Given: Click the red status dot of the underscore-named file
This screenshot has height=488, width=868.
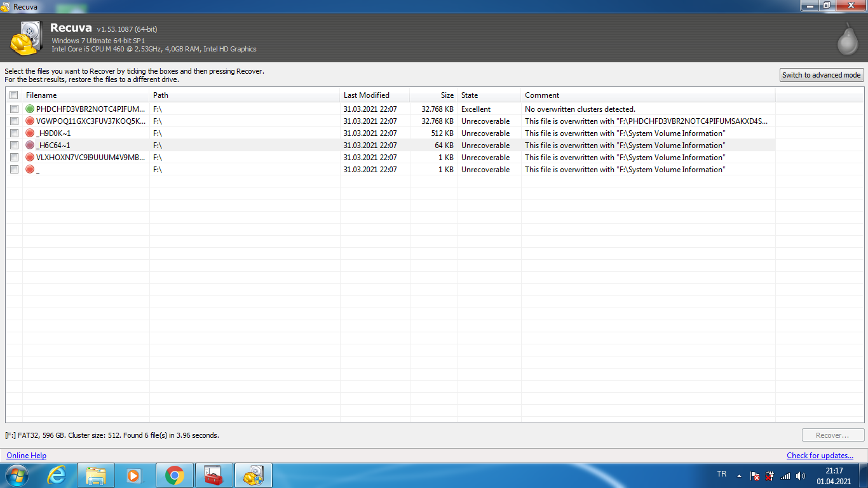Looking at the screenshot, I should coord(30,170).
